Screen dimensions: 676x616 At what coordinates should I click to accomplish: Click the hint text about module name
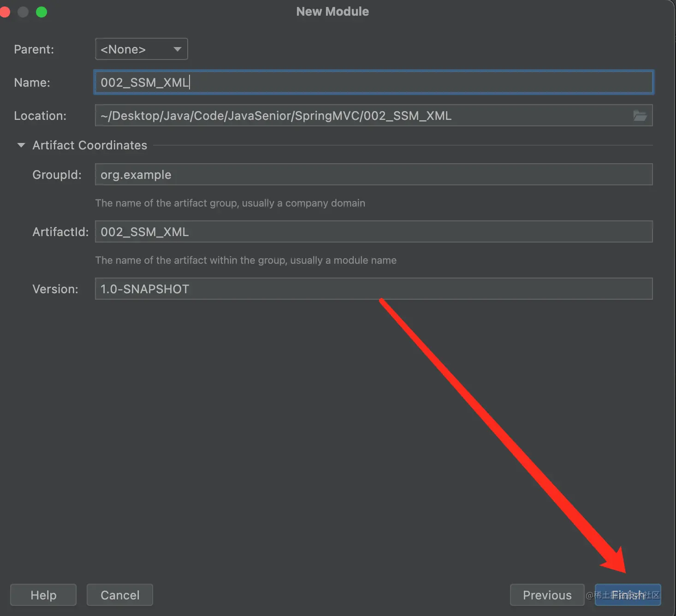coord(246,260)
